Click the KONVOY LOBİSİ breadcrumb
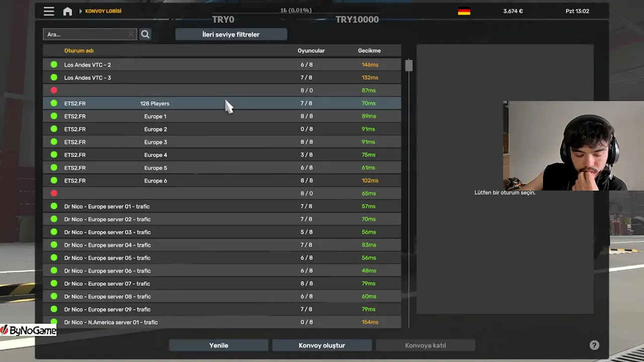 click(x=103, y=11)
